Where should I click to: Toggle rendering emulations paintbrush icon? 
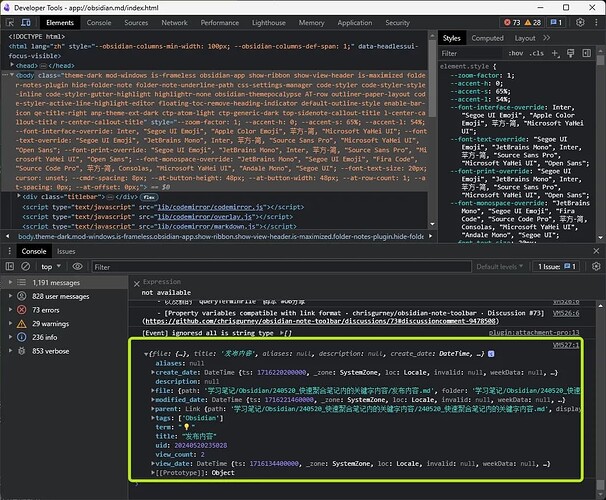pyautogui.click(x=570, y=53)
